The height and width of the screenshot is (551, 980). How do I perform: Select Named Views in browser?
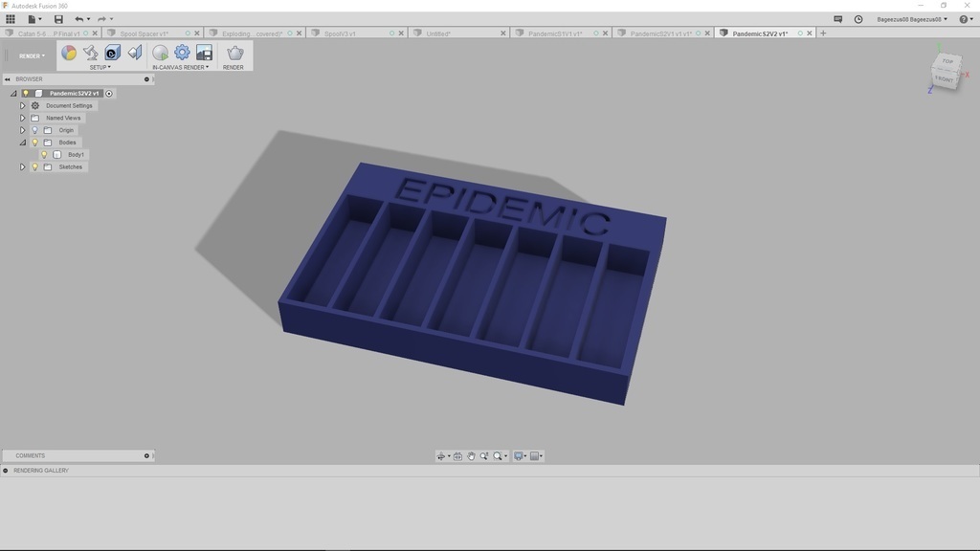[63, 118]
